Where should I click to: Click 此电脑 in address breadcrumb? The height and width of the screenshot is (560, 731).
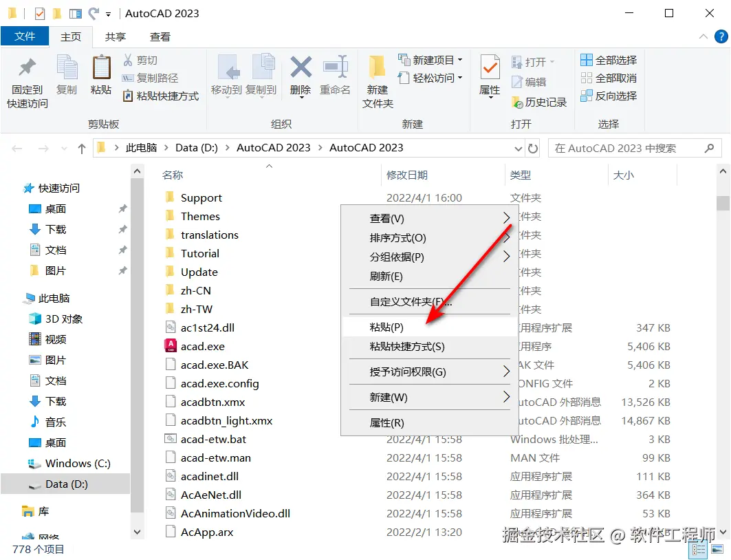coord(141,148)
